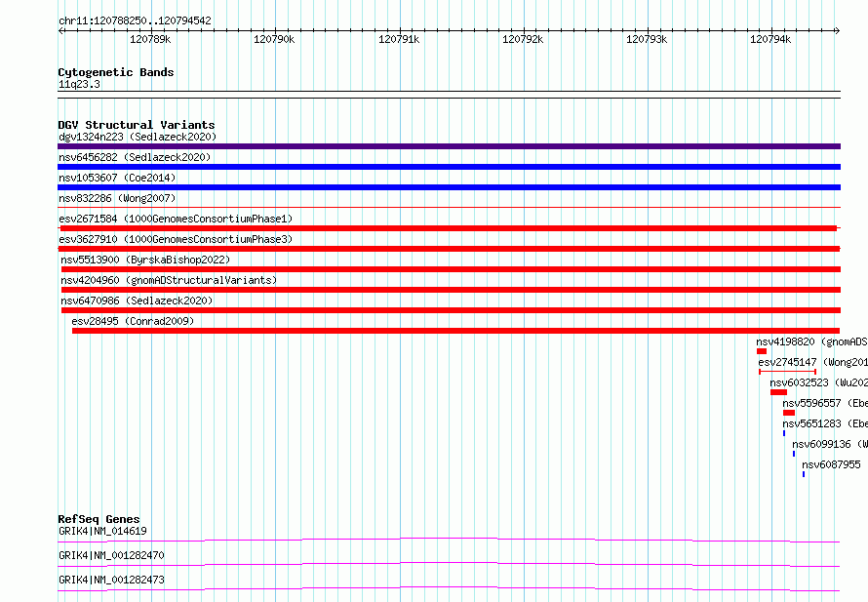Click the nsv5513900 (ByrskaBishop2022) label
Screen dimensions: 868x602
tap(145, 260)
